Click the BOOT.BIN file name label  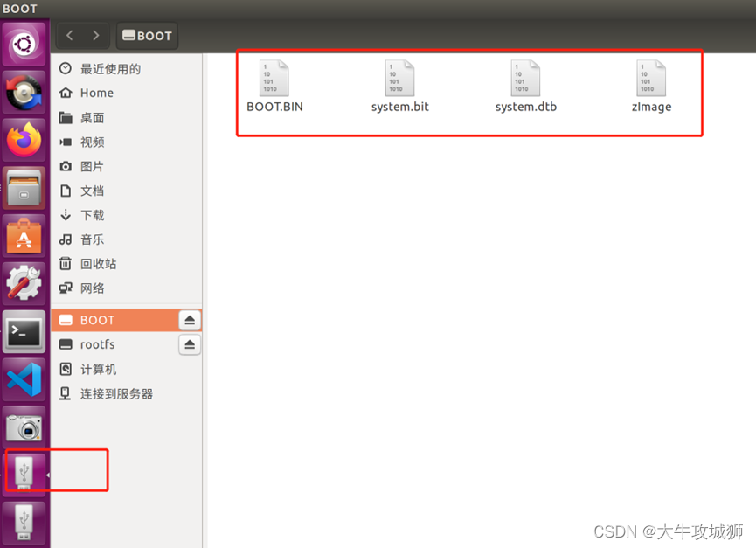pyautogui.click(x=274, y=107)
